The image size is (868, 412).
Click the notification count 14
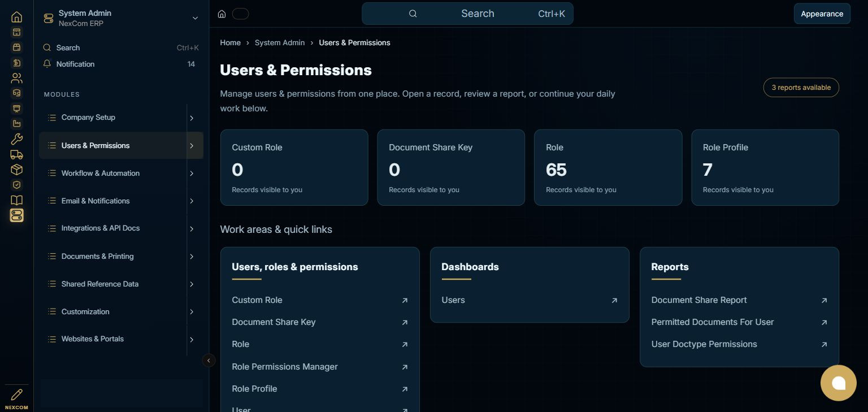191,64
